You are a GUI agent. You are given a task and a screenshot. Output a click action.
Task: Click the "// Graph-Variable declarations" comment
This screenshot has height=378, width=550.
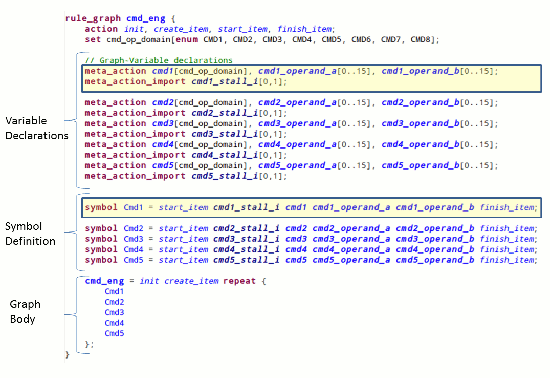tap(159, 60)
